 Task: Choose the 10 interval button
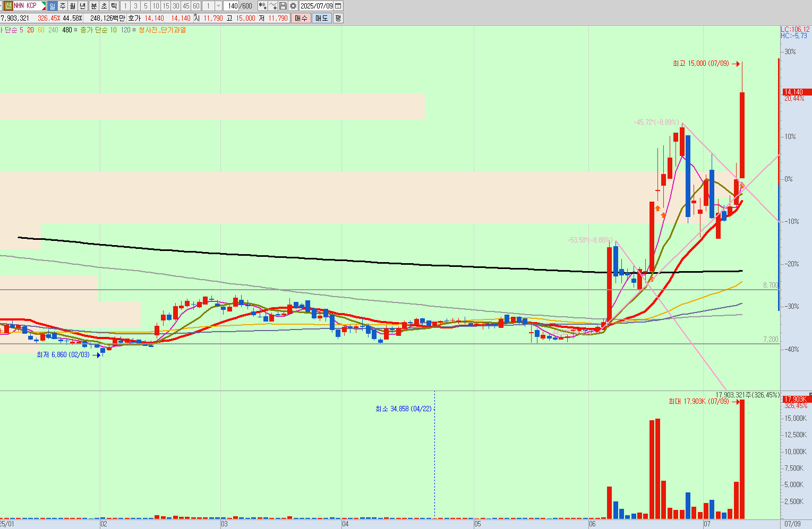[156, 6]
